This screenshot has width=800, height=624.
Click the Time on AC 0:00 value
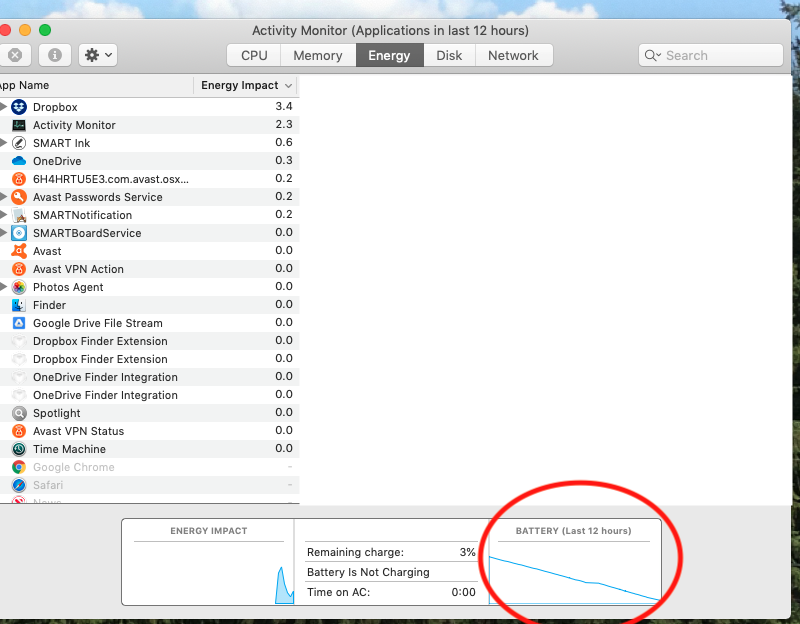[463, 592]
